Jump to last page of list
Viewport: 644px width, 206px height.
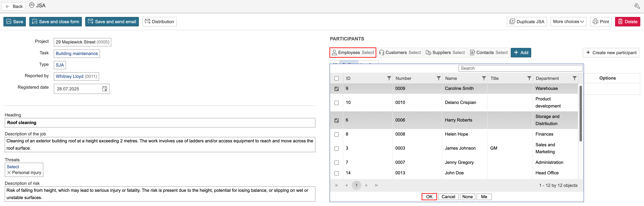pyautogui.click(x=376, y=186)
